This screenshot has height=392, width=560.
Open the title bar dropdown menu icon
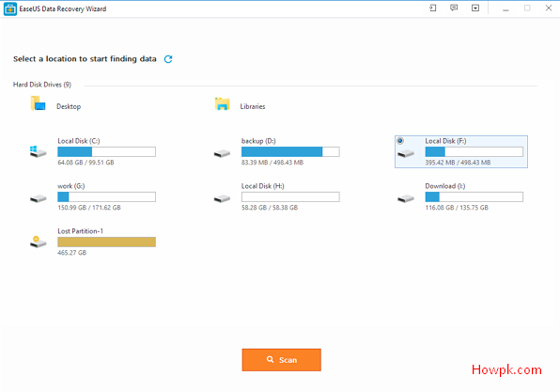click(x=475, y=8)
